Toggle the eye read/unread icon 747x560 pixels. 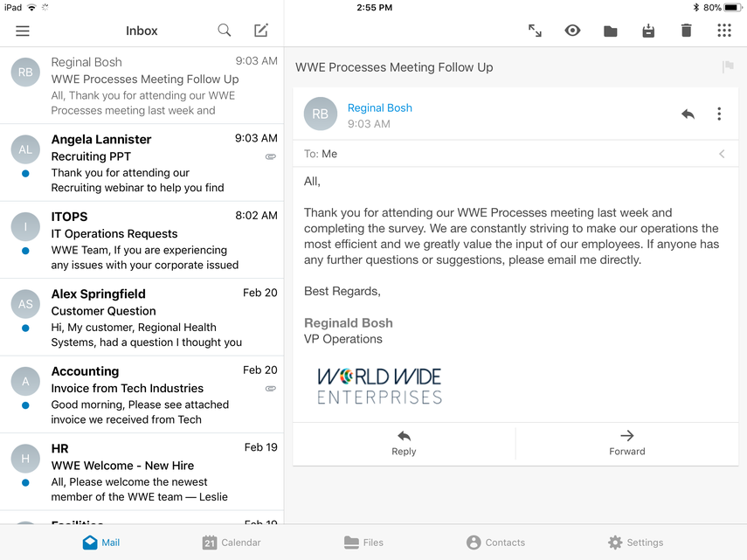coord(572,31)
